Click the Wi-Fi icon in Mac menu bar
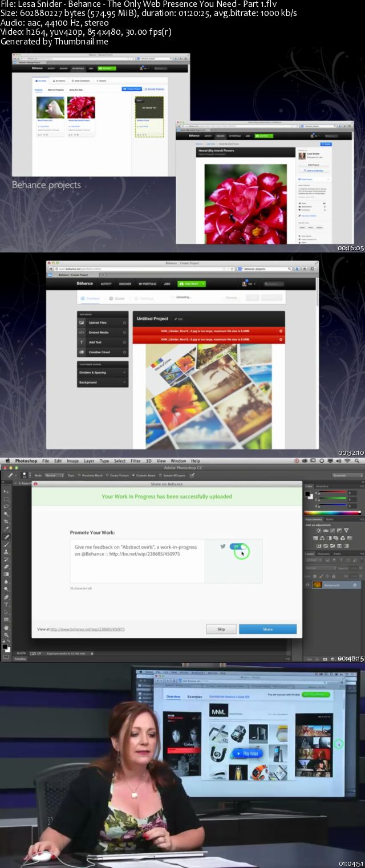 [347, 461]
